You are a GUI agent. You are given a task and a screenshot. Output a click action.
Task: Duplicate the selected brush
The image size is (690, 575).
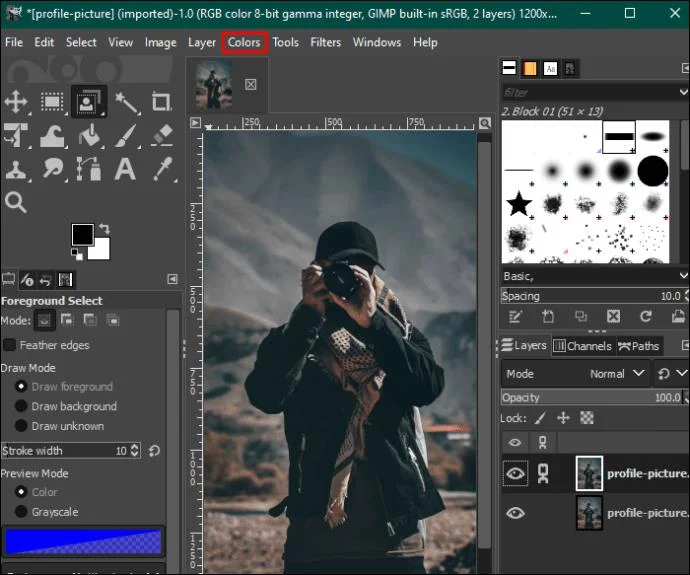pyautogui.click(x=581, y=316)
